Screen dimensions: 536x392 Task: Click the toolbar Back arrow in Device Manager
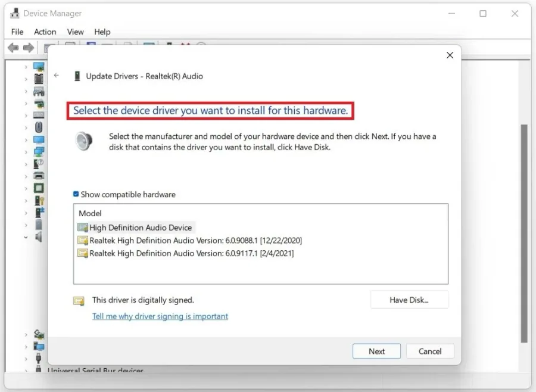click(x=13, y=48)
